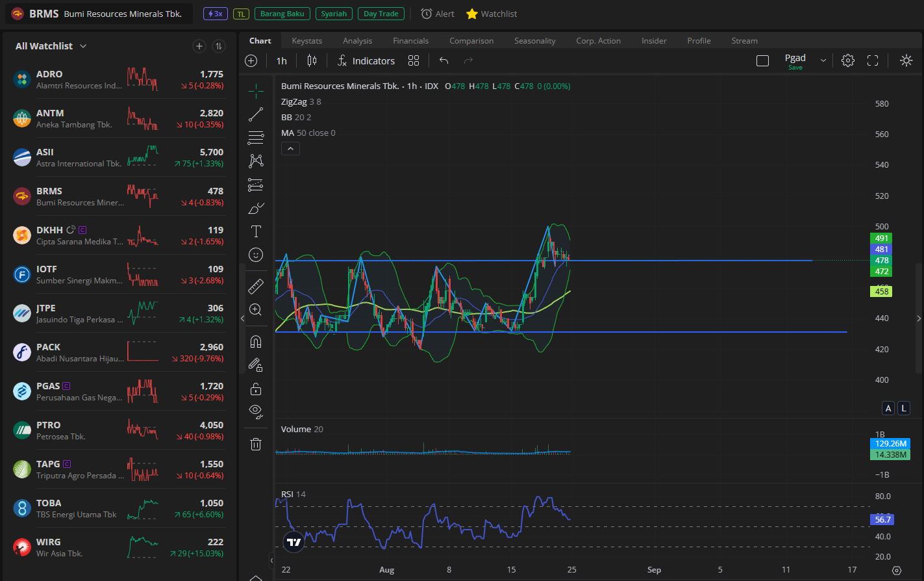Toggle the light theme sun icon
Image resolution: width=924 pixels, height=581 pixels.
906,60
